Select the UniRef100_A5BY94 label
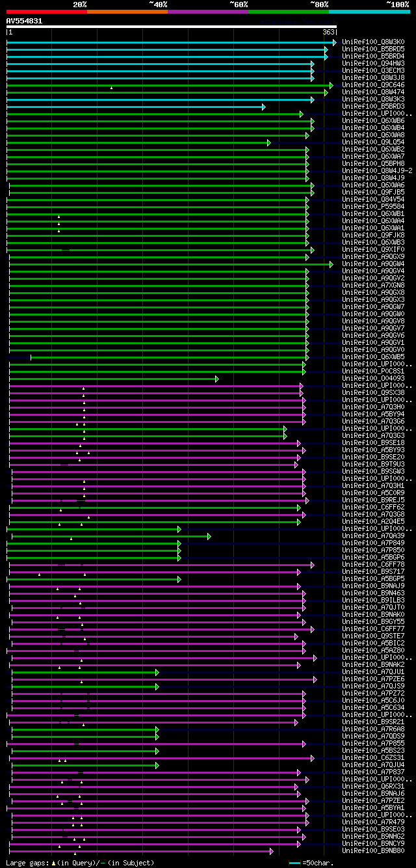This screenshot has width=416, height=868. click(x=374, y=414)
